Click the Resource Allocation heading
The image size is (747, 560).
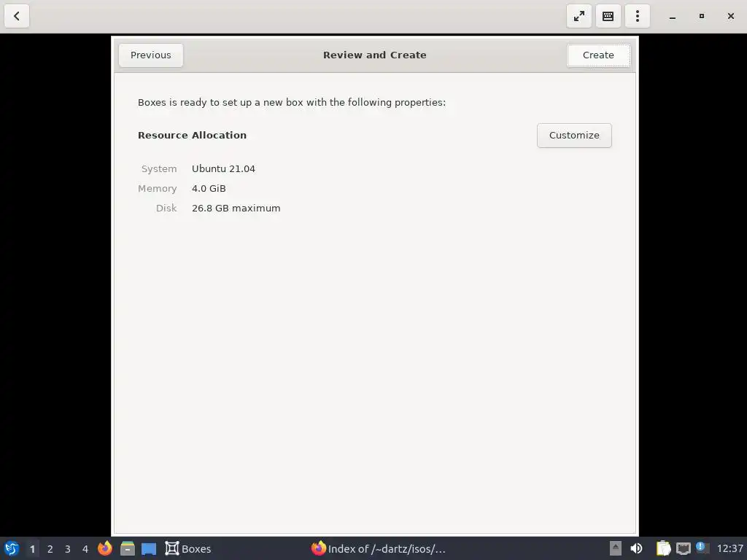(192, 135)
